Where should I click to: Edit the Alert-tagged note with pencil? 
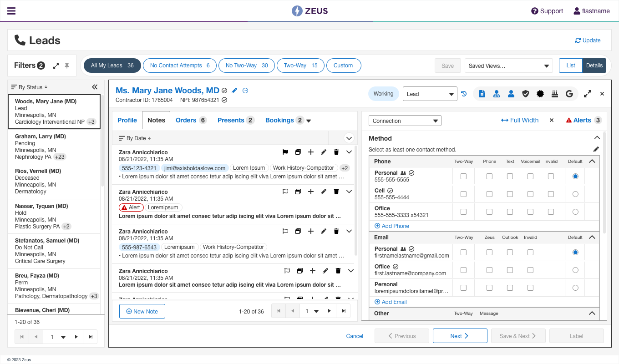coord(324,192)
